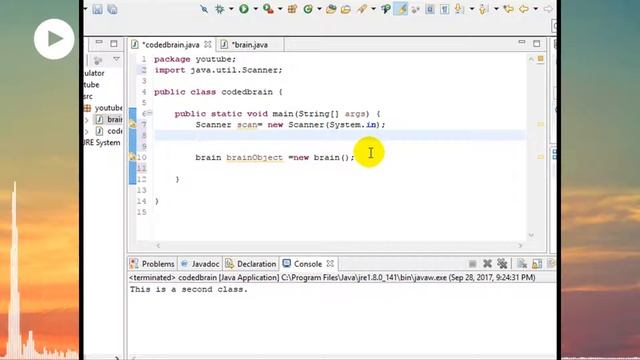Select the Console tab
The height and width of the screenshot is (360, 640).
click(x=303, y=264)
